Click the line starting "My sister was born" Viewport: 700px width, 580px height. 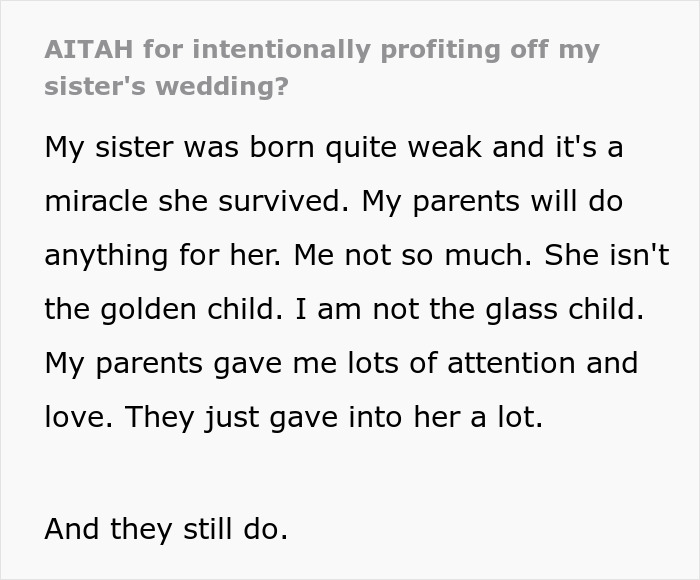pyautogui.click(x=334, y=148)
